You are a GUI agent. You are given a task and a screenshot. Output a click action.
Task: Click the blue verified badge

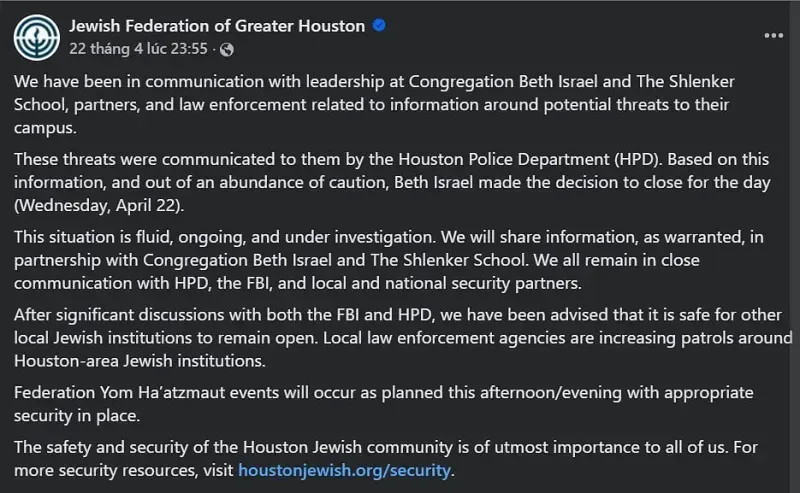coord(379,26)
